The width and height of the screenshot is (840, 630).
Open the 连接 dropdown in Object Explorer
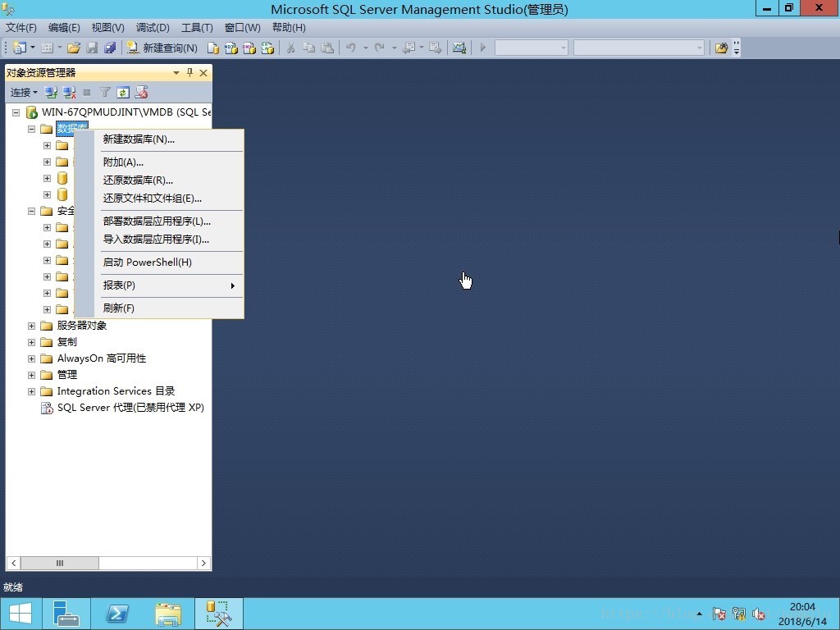pos(24,92)
